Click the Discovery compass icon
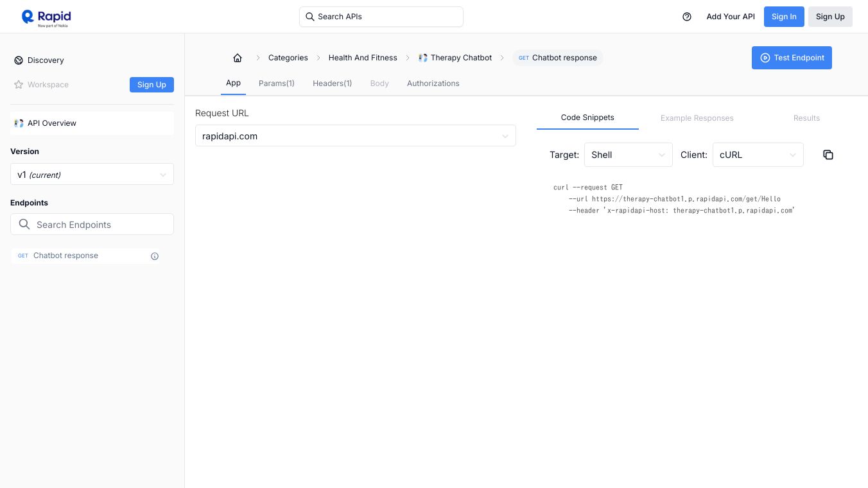The image size is (868, 488). tap(19, 60)
